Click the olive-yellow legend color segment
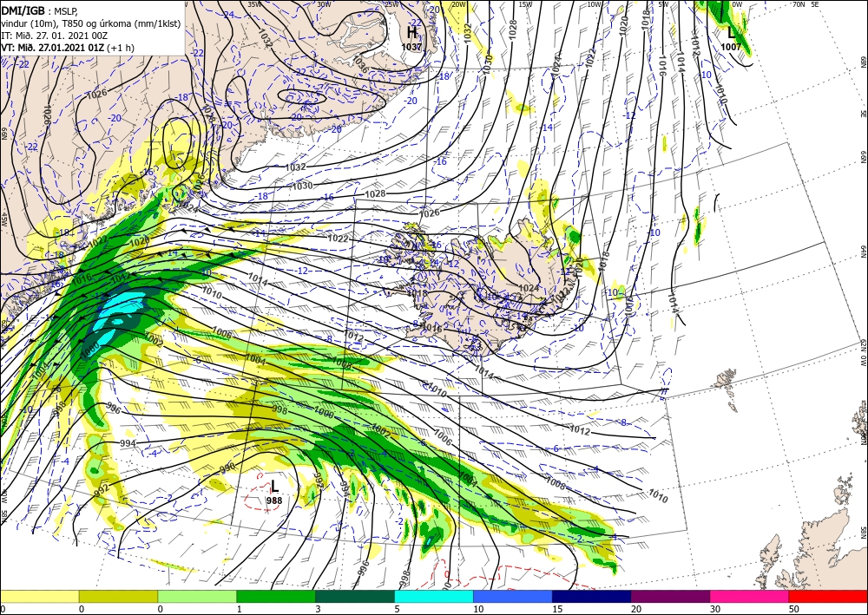 pyautogui.click(x=118, y=596)
